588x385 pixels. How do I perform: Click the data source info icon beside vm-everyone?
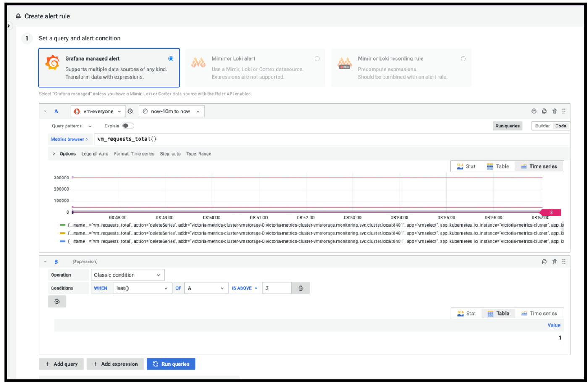tap(130, 111)
